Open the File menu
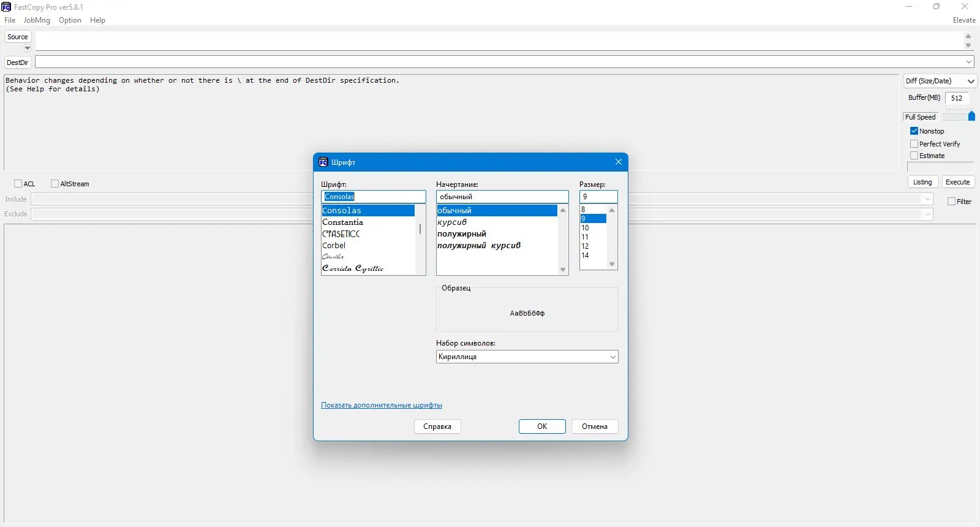980x527 pixels. [10, 20]
